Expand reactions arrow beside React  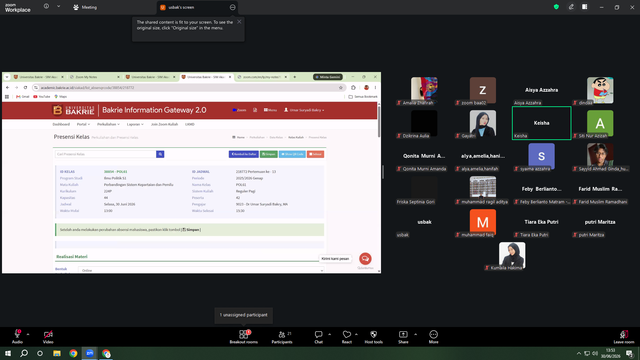pos(356,334)
